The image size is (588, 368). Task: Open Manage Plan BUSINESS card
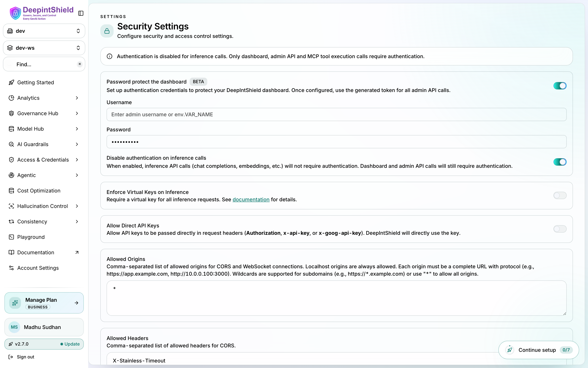(44, 303)
